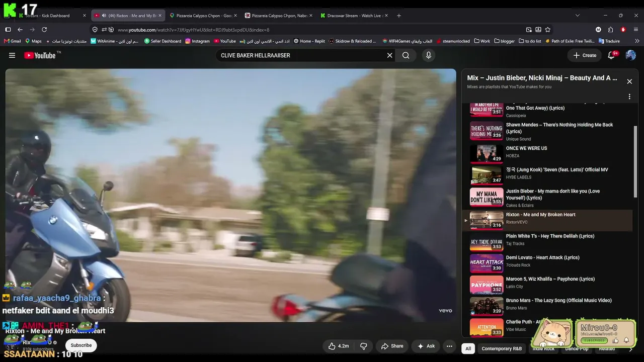Bookmark this page with the star
This screenshot has height=362, width=644.
click(548, 30)
